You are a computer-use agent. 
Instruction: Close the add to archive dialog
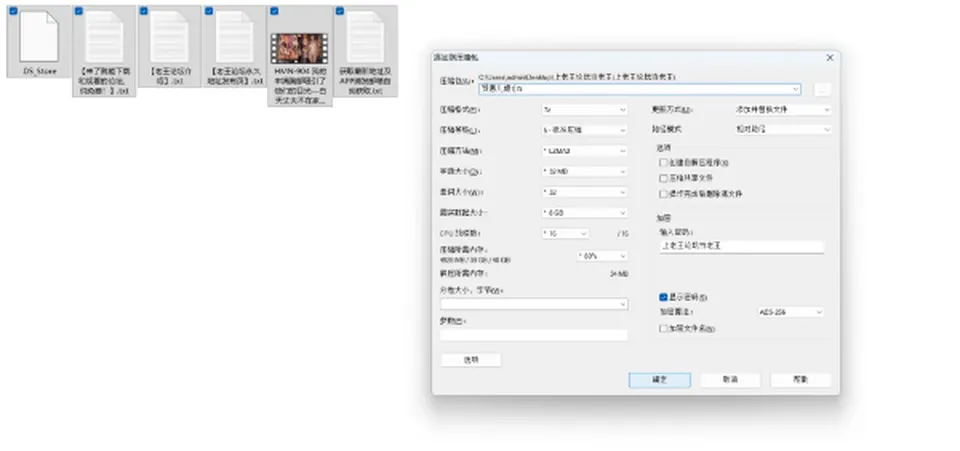pyautogui.click(x=830, y=58)
